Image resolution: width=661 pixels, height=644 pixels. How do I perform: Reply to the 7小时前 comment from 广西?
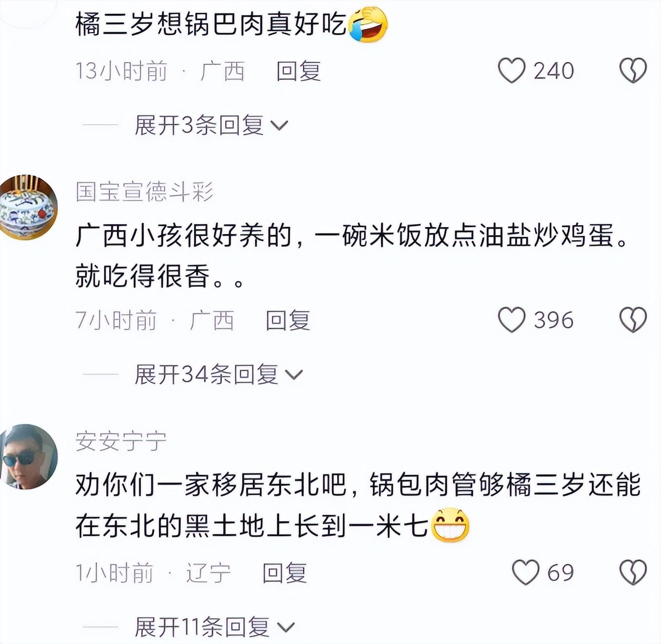point(288,321)
